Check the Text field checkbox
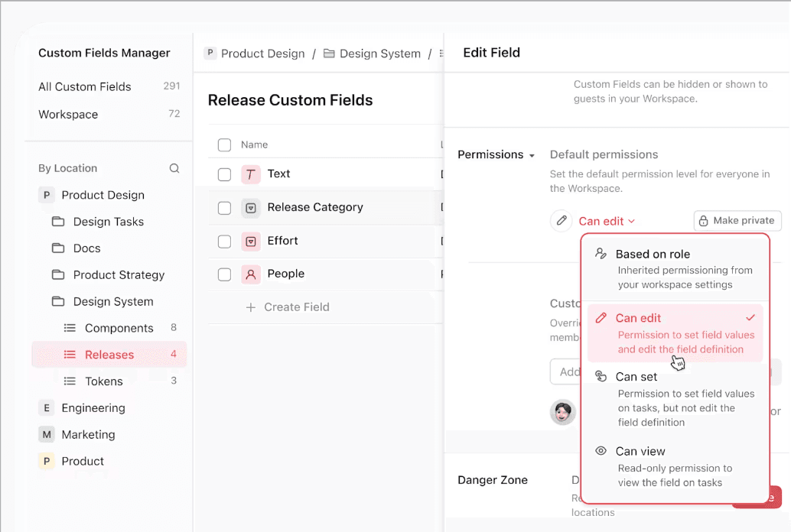 click(x=224, y=174)
